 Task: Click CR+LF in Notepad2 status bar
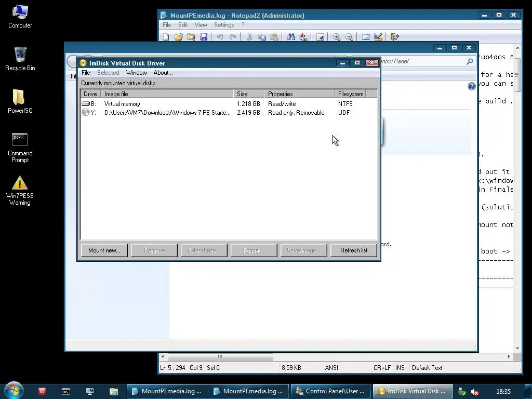click(x=382, y=368)
